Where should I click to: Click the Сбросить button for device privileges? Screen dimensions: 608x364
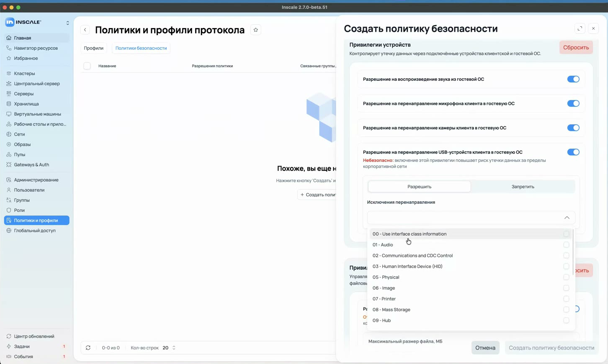click(576, 47)
